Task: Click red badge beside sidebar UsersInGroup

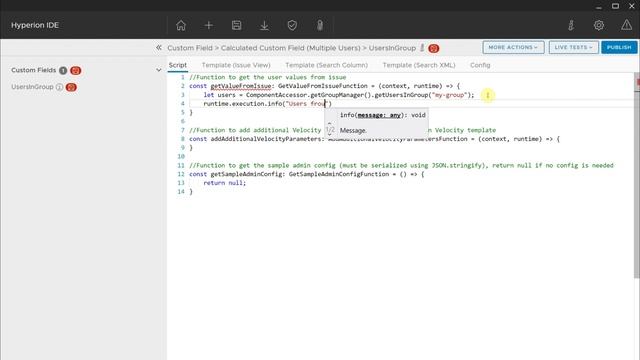Action: [x=71, y=87]
